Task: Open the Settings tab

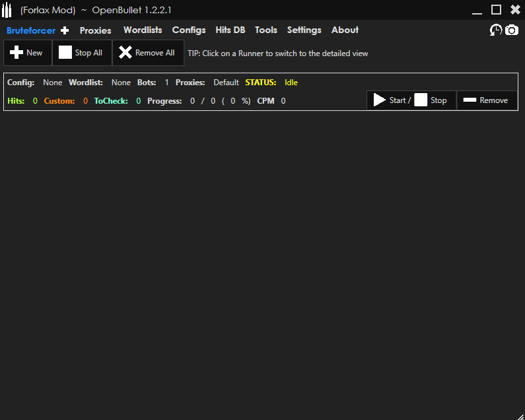Action: coord(304,30)
